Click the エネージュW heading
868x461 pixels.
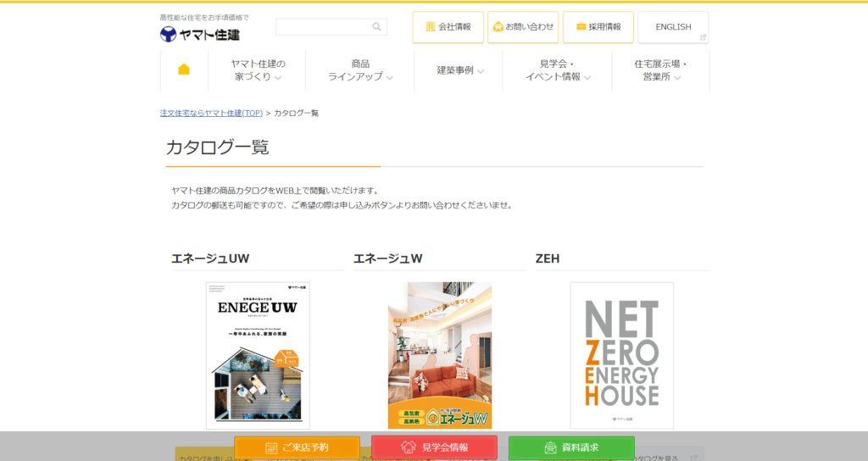pos(388,258)
